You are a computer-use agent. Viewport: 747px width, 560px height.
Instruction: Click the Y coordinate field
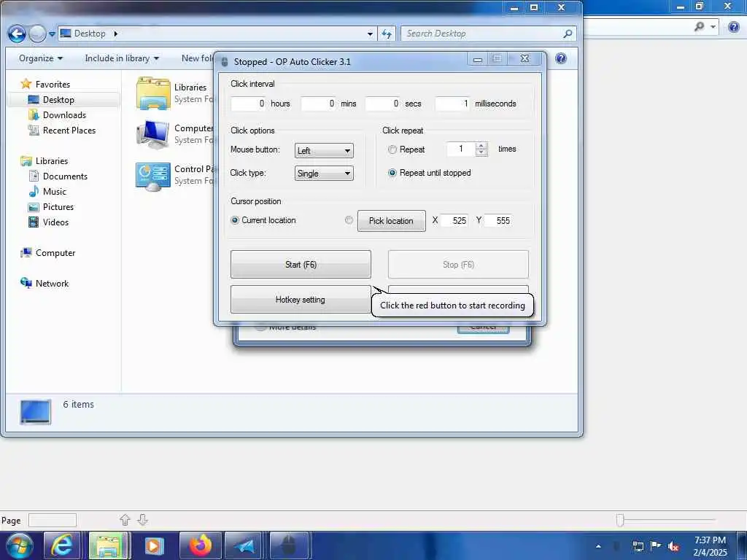pyautogui.click(x=498, y=220)
